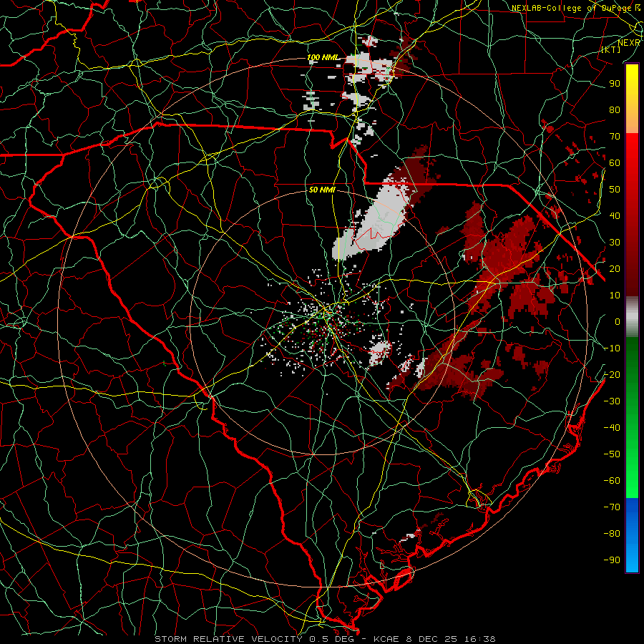Click the "50 NMI" range ring label
The width and height of the screenshot is (644, 644).
[322, 190]
